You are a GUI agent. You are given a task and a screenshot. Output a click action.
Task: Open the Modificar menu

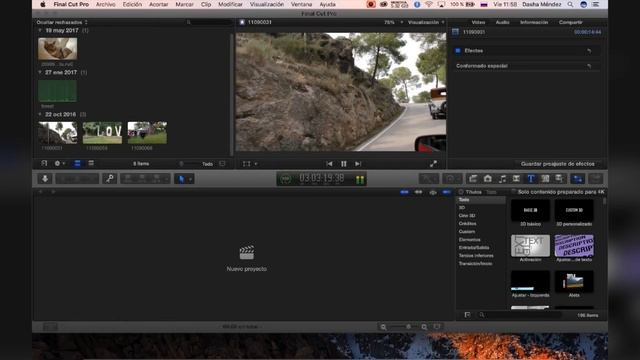(230, 4)
